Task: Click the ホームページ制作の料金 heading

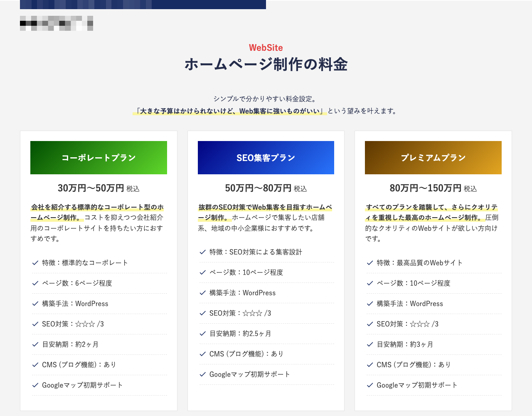Action: pyautogui.click(x=266, y=65)
